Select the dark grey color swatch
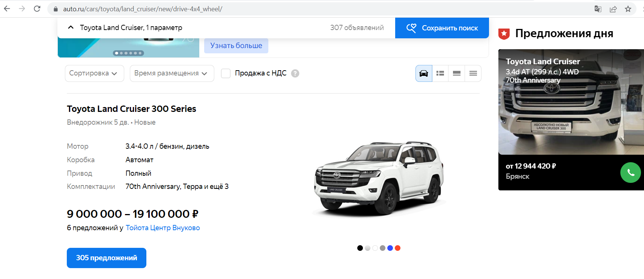This screenshot has height=279, width=644. (x=382, y=248)
